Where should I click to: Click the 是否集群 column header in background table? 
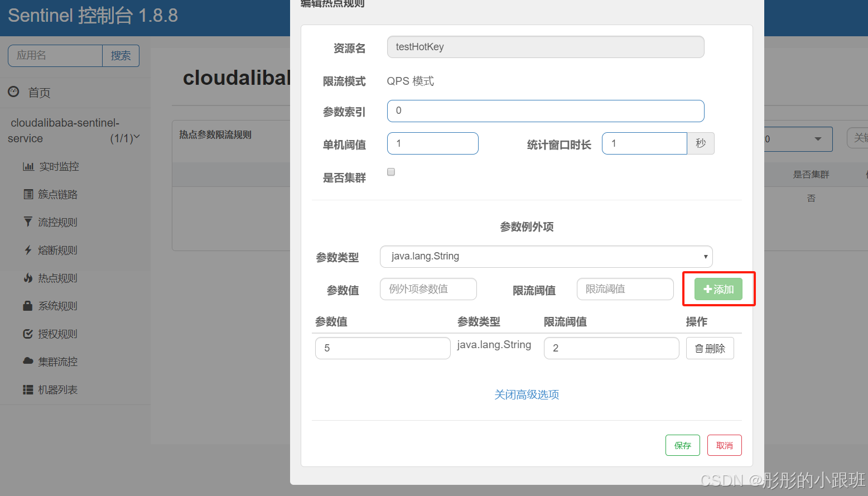[811, 175]
